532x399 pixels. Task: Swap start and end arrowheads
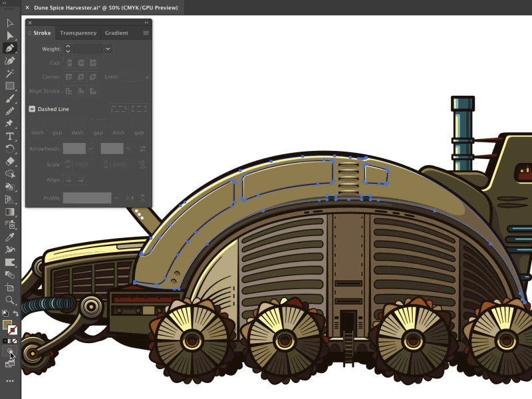(x=143, y=148)
